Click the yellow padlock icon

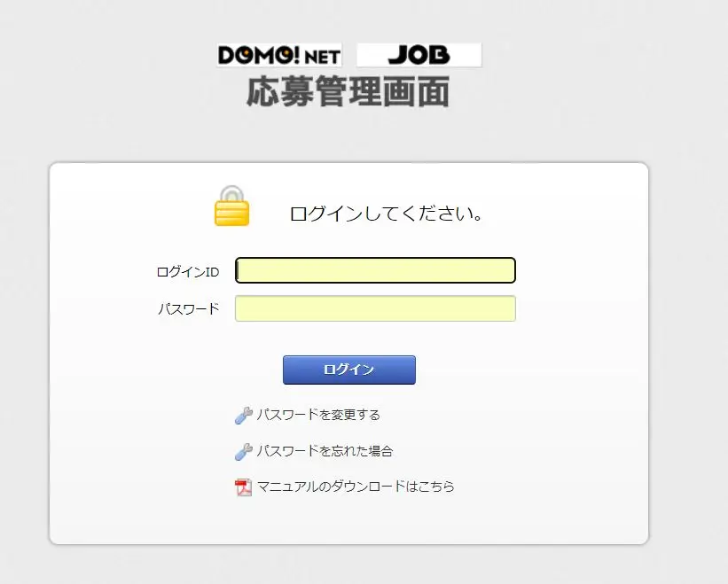point(231,206)
